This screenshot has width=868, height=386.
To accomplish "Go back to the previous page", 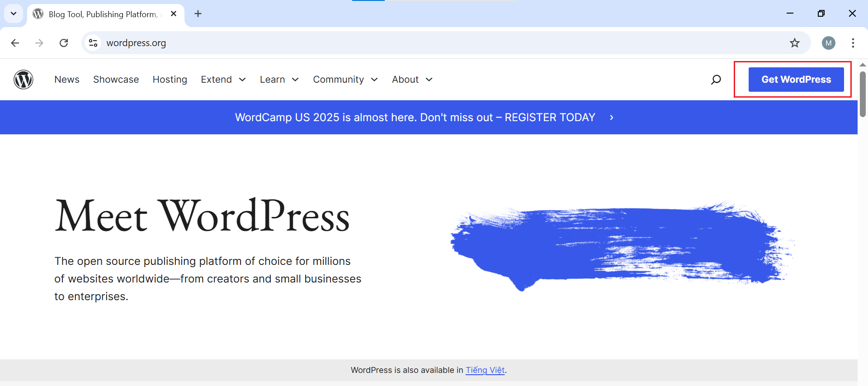I will [x=15, y=43].
